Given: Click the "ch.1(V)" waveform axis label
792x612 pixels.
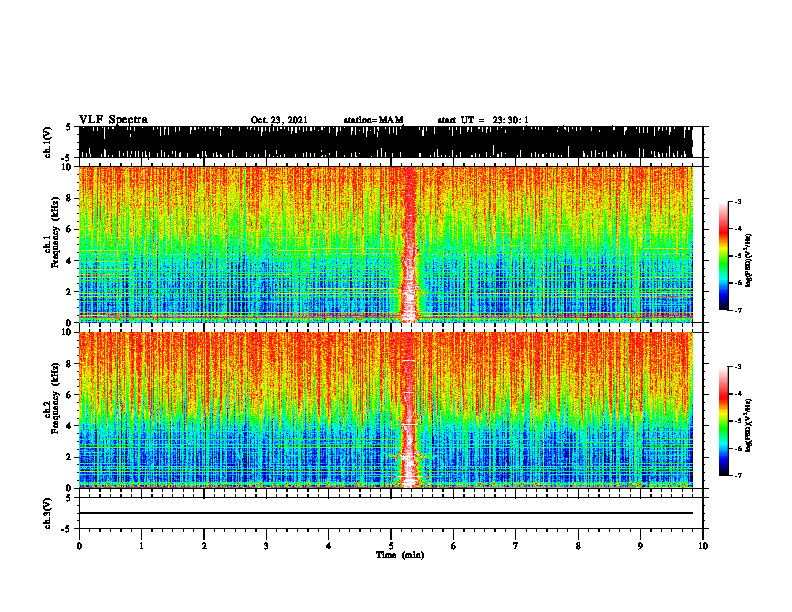Looking at the screenshot, I should 47,142.
